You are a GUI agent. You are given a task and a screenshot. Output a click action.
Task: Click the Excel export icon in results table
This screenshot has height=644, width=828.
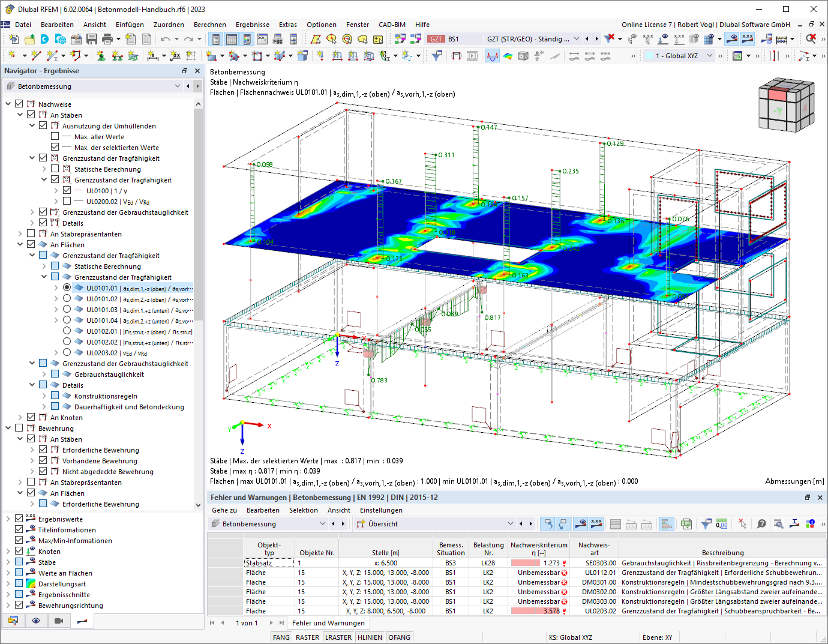tap(686, 524)
